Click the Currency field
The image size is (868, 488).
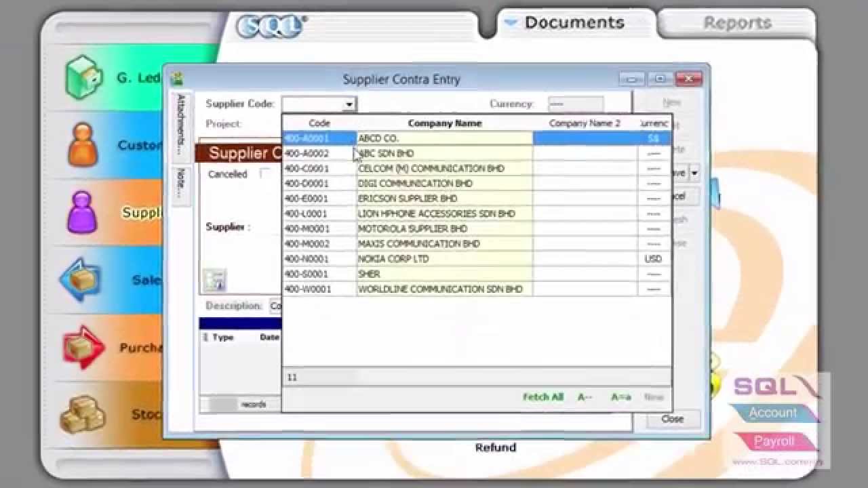pos(575,104)
